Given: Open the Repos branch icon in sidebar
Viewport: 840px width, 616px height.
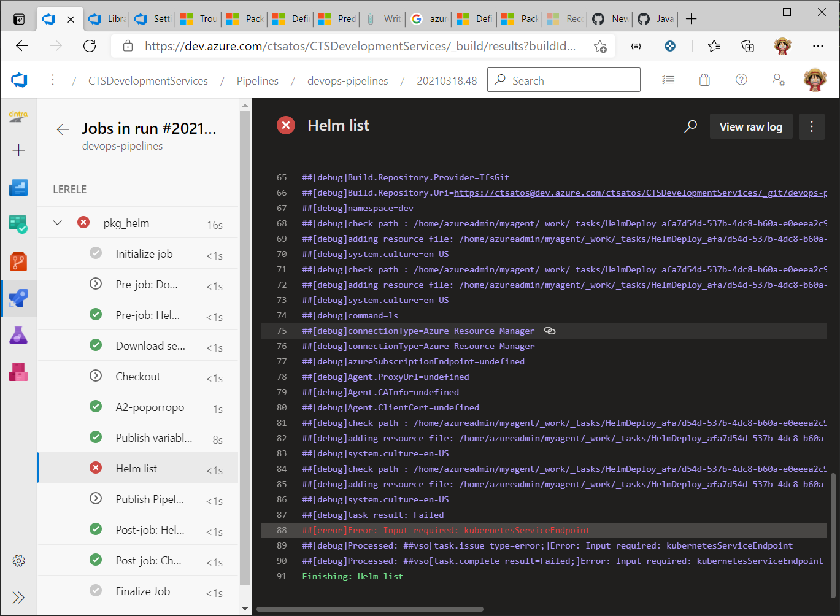Looking at the screenshot, I should (18, 261).
